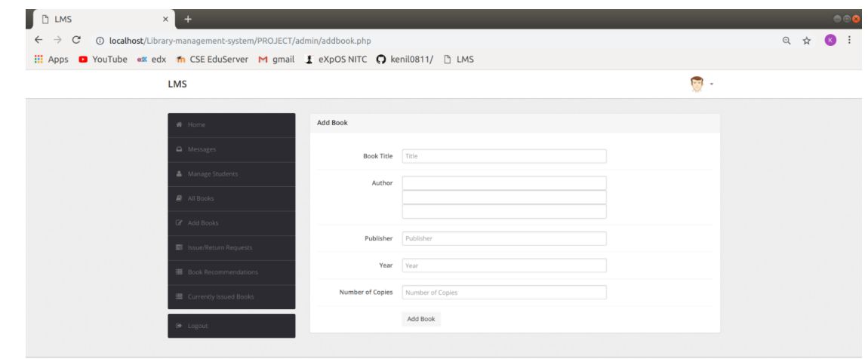Image resolution: width=868 pixels, height=359 pixels.
Task: Open the Chrome three-dot menu
Action: pyautogui.click(x=849, y=40)
